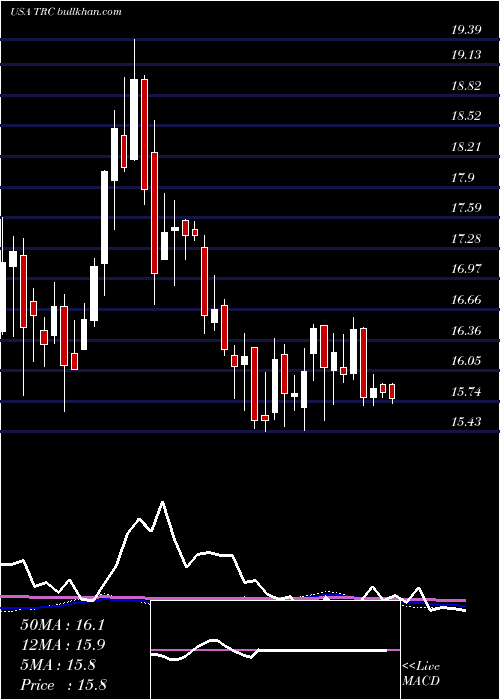Click the 16.36 price label
This screenshot has width=500, height=700.
(466, 331)
